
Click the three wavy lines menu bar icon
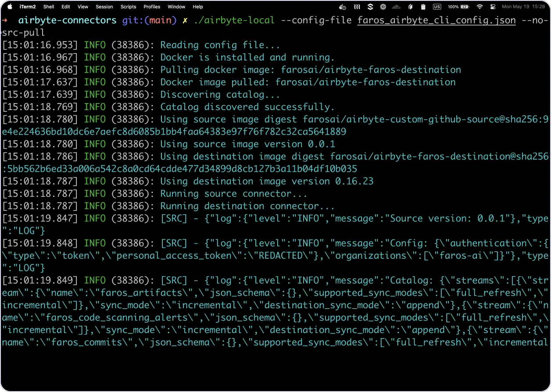[x=357, y=7]
